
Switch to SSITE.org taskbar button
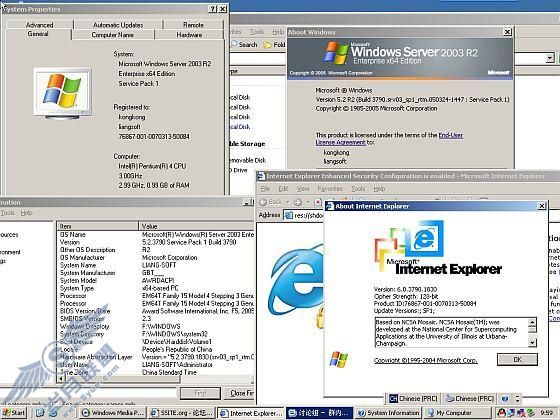point(181,413)
